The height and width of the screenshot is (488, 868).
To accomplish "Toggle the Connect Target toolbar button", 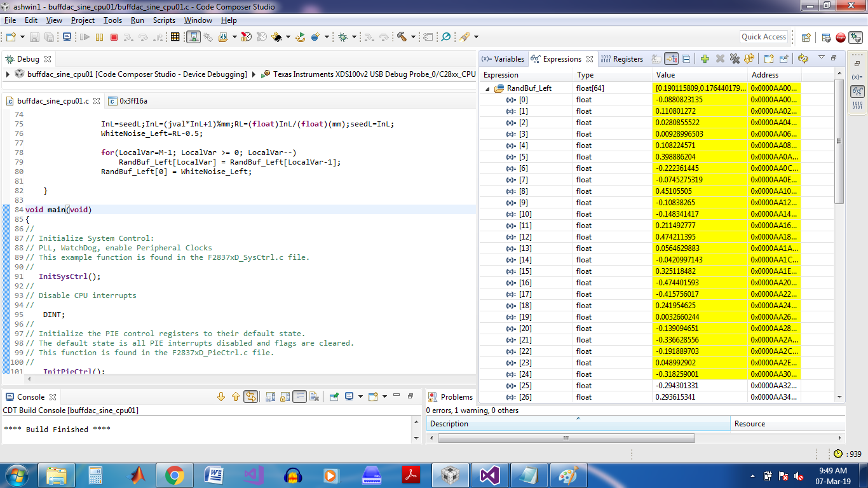I will 194,37.
